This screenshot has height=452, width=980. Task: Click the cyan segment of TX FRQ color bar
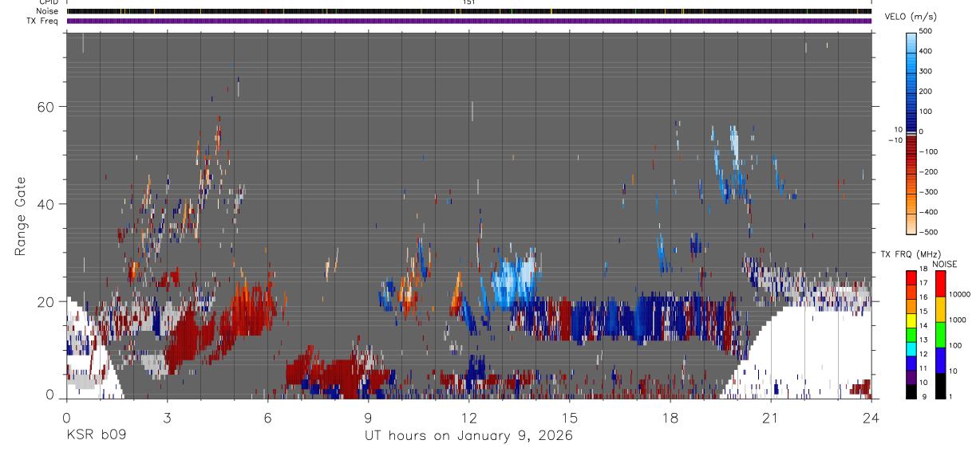pos(911,348)
